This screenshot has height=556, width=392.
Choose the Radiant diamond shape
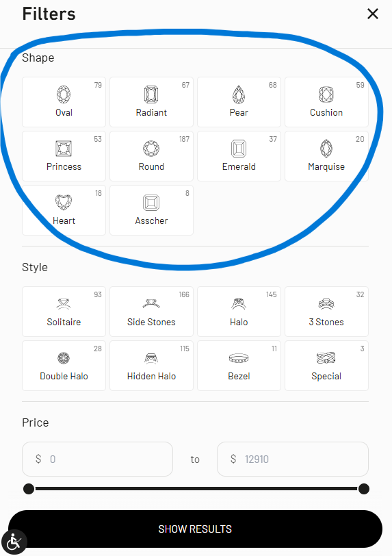pyautogui.click(x=151, y=102)
